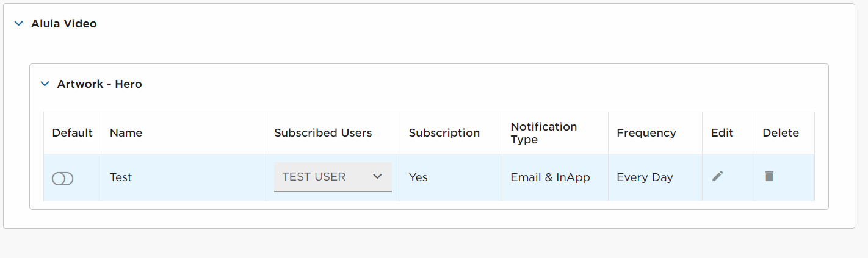The image size is (868, 258).
Task: Click the arrow in Subscribed Users combo box
Action: [x=377, y=177]
